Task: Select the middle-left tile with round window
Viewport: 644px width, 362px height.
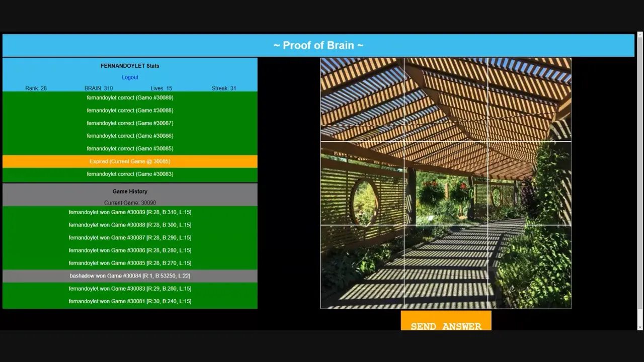Action: click(362, 184)
